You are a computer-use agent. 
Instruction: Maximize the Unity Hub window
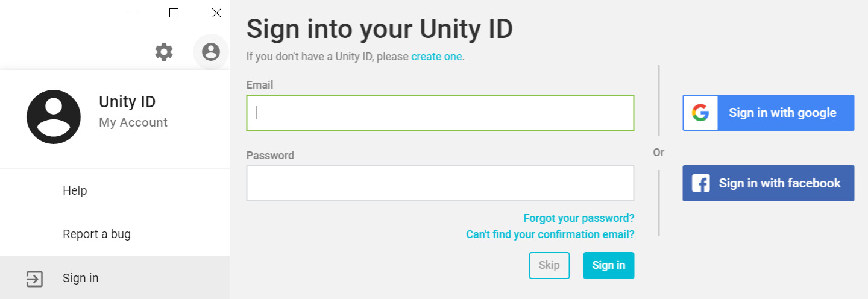pos(174,13)
